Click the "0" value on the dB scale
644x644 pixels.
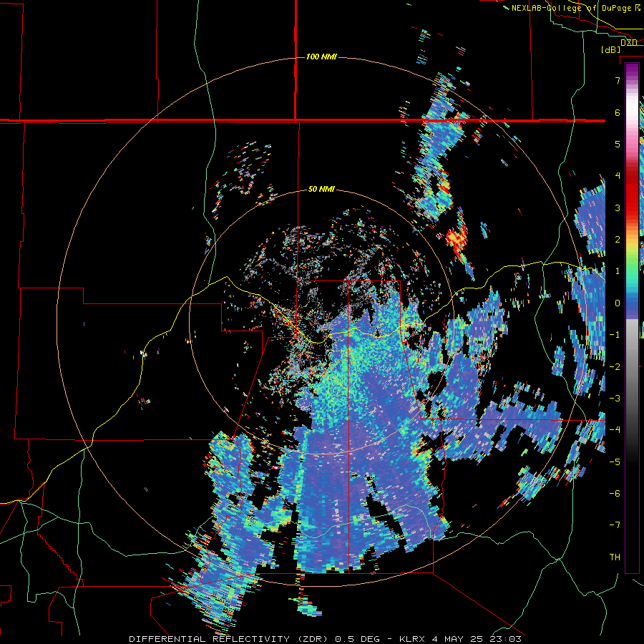coord(618,303)
